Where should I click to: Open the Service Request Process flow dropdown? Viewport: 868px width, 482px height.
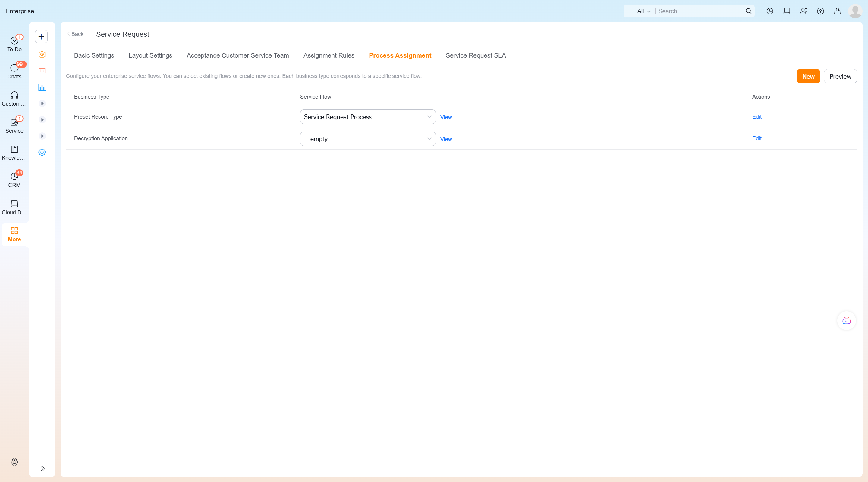[x=368, y=117]
